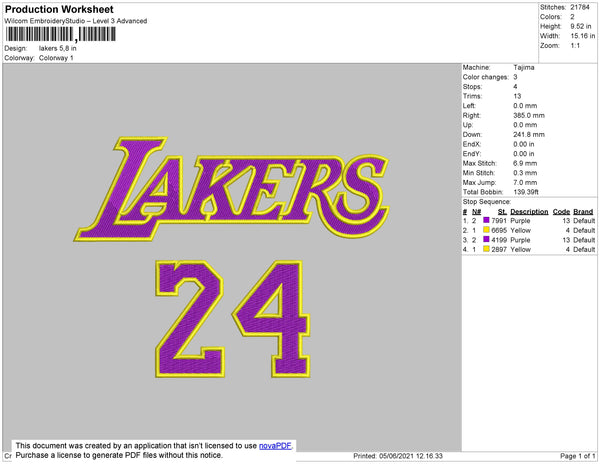Click the Stops value 4
This screenshot has width=600, height=464.
click(515, 86)
